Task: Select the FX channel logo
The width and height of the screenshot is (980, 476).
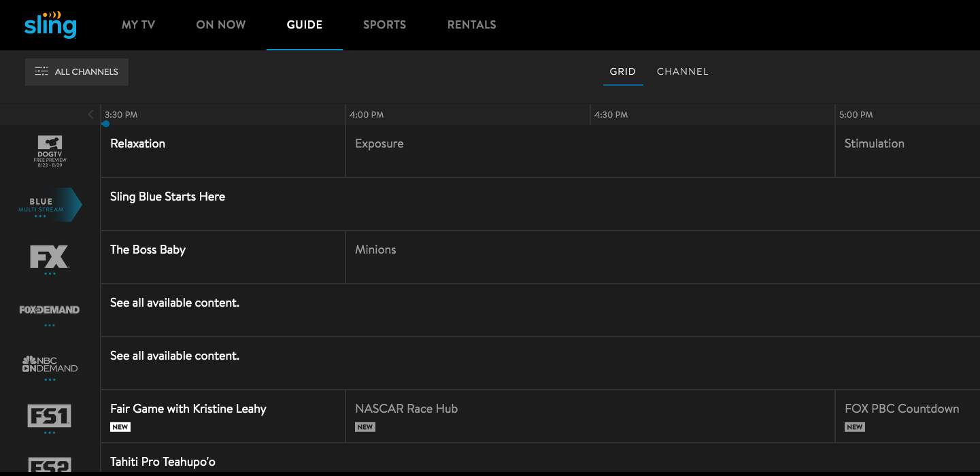Action: click(48, 258)
